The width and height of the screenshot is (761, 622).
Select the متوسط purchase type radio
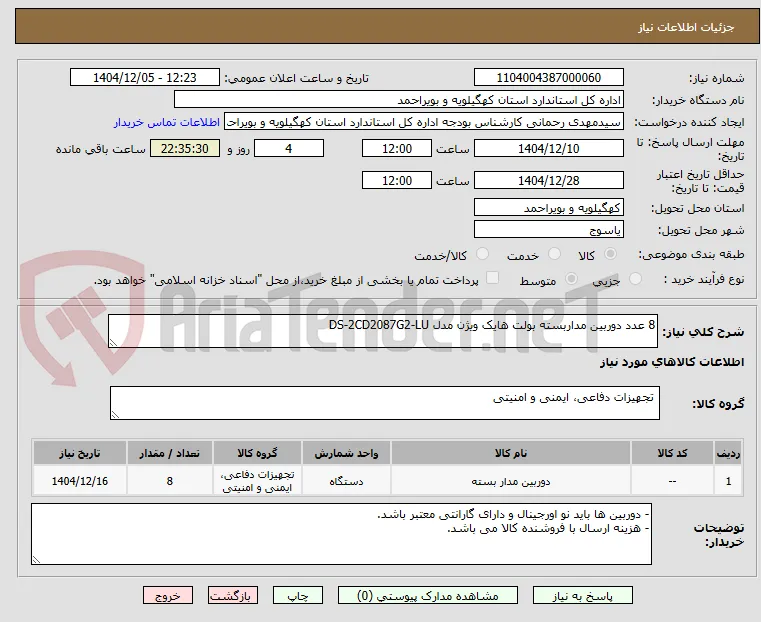point(571,279)
